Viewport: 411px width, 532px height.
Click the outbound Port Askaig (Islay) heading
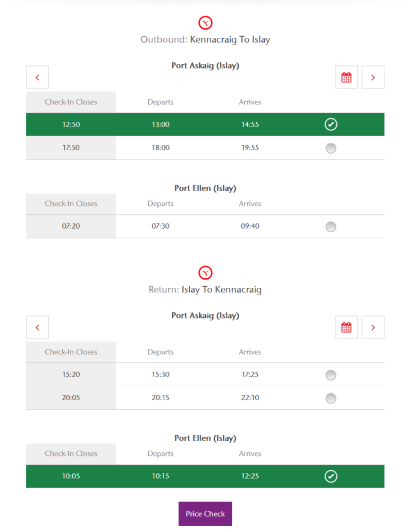tap(205, 65)
